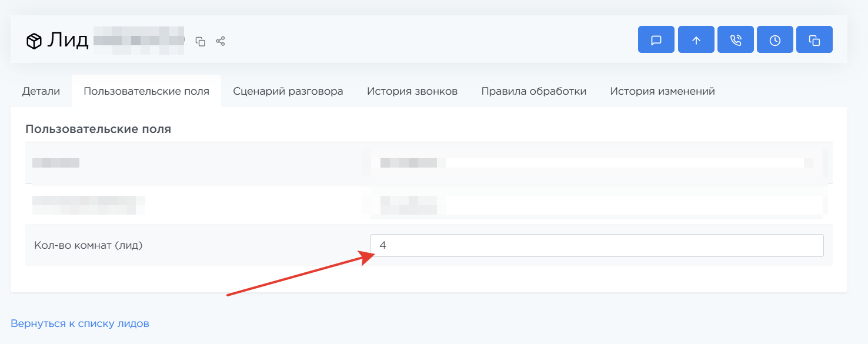Open the clock schedule button

tap(774, 40)
